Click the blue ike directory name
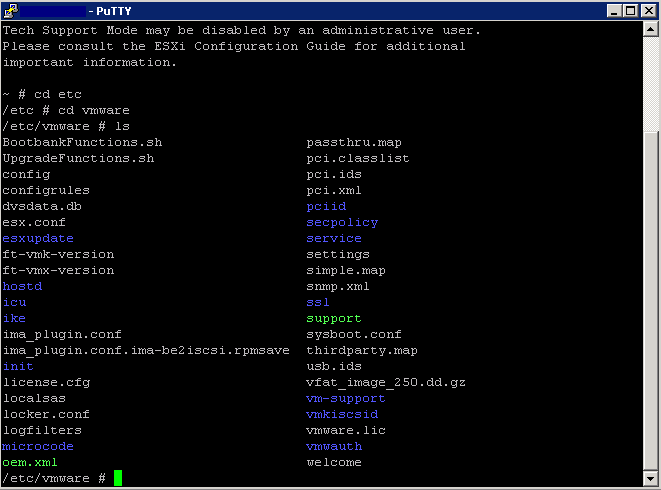The height and width of the screenshot is (490, 661). (14, 318)
